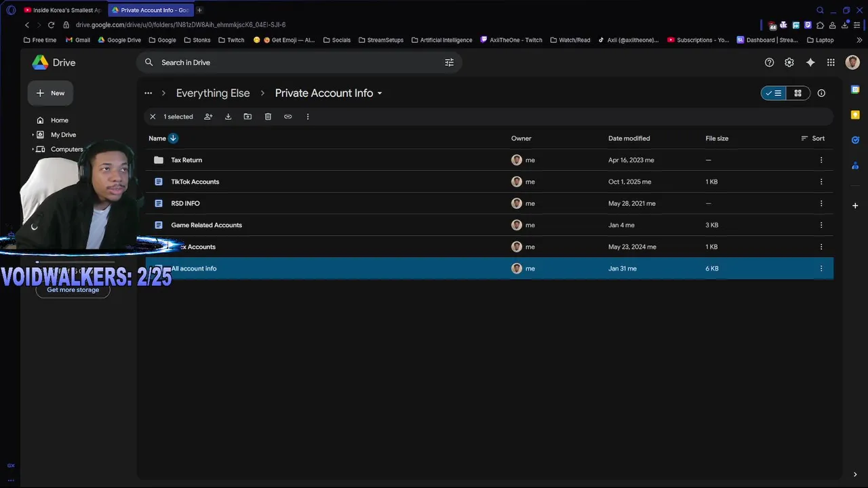Image resolution: width=868 pixels, height=488 pixels.
Task: Click the New button
Action: [50, 93]
